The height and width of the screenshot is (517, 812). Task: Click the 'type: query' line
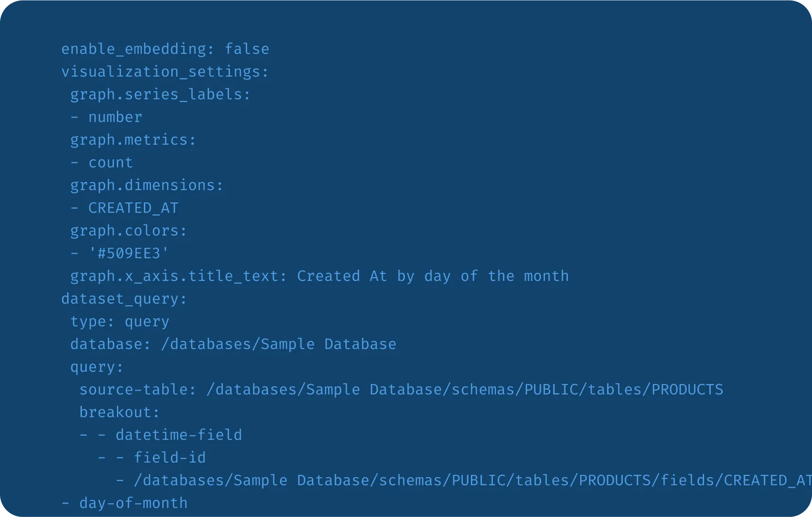click(120, 322)
